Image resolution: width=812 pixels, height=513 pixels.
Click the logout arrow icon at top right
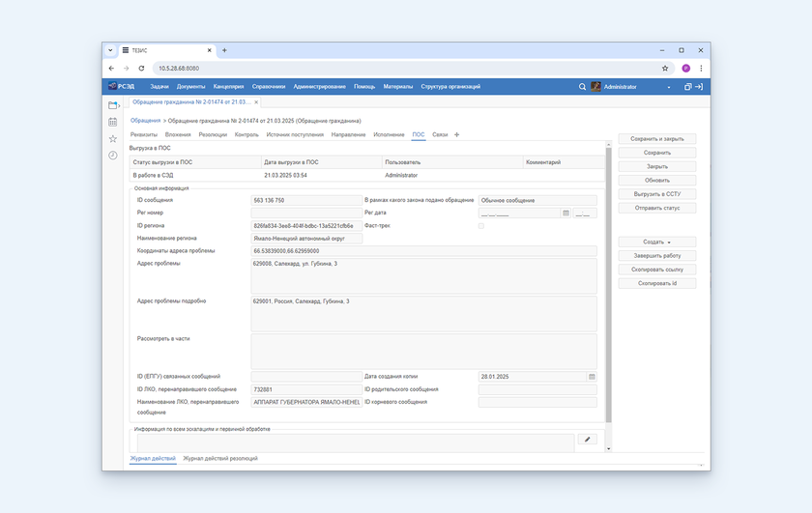click(699, 87)
